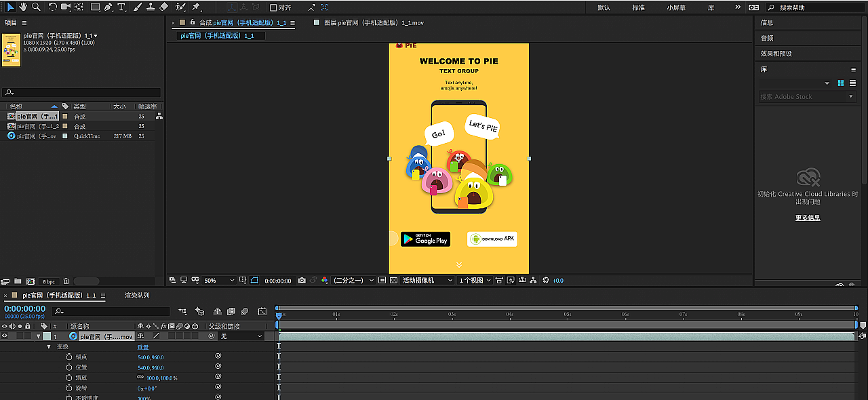Screen dimensions: 868x400
Task: Click the show channel color management icon
Action: [325, 280]
